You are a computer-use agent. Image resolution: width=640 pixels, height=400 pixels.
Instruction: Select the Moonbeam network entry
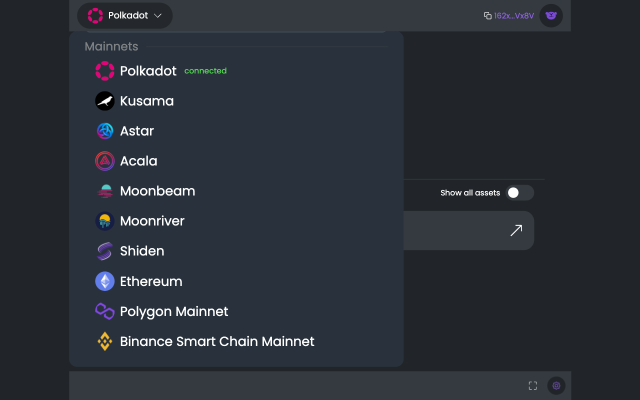pyautogui.click(x=157, y=191)
